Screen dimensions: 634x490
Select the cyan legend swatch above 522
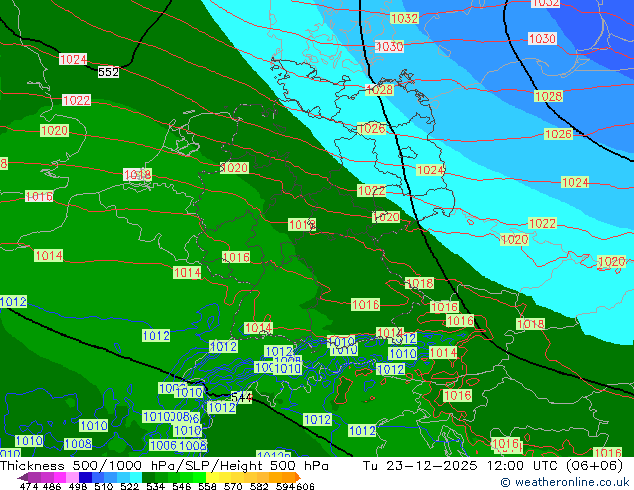click(136, 477)
